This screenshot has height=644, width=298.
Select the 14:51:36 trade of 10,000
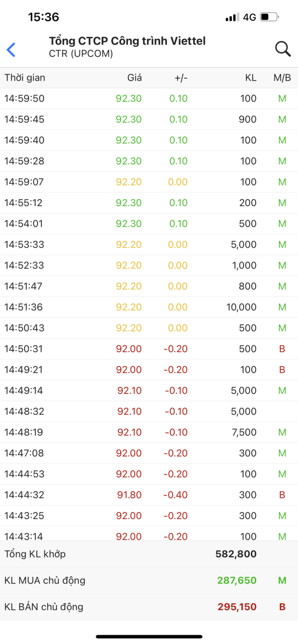(149, 307)
